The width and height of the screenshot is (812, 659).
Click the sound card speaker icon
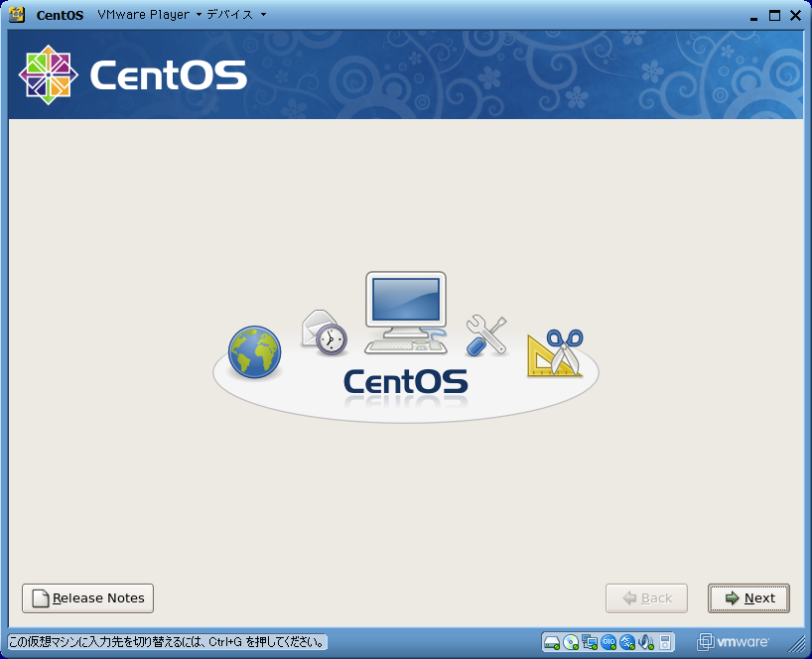pyautogui.click(x=646, y=642)
